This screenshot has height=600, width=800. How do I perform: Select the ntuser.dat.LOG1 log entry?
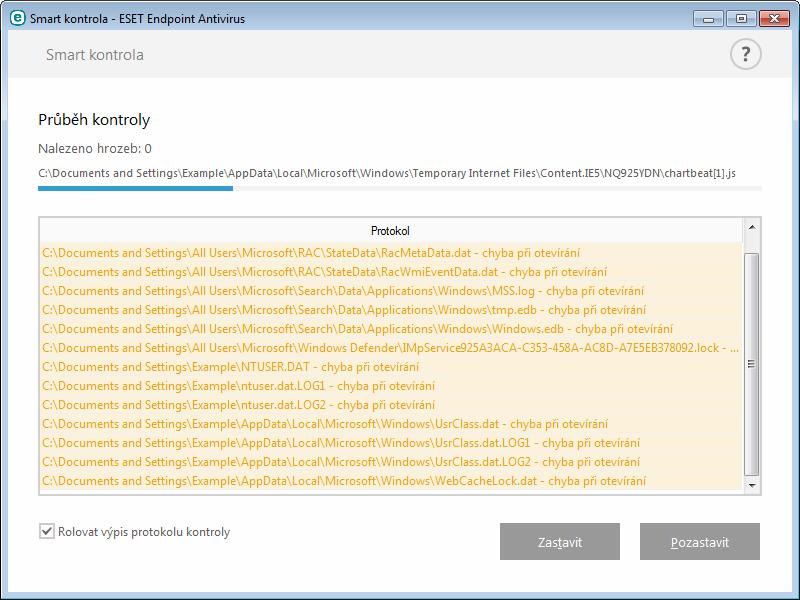tap(391, 386)
